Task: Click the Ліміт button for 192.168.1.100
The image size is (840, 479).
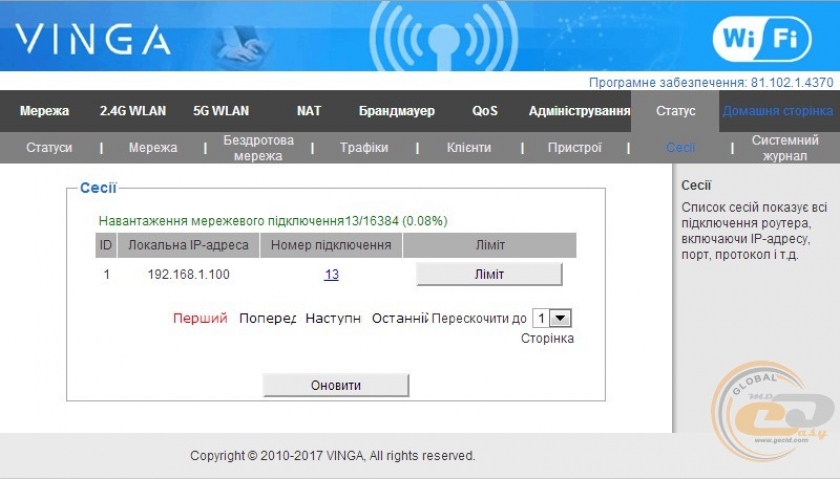Action: coord(489,274)
